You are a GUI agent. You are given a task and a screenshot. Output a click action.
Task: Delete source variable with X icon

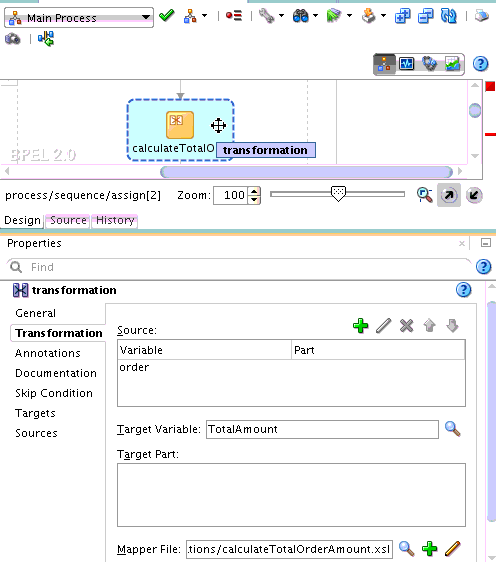pyautogui.click(x=406, y=326)
